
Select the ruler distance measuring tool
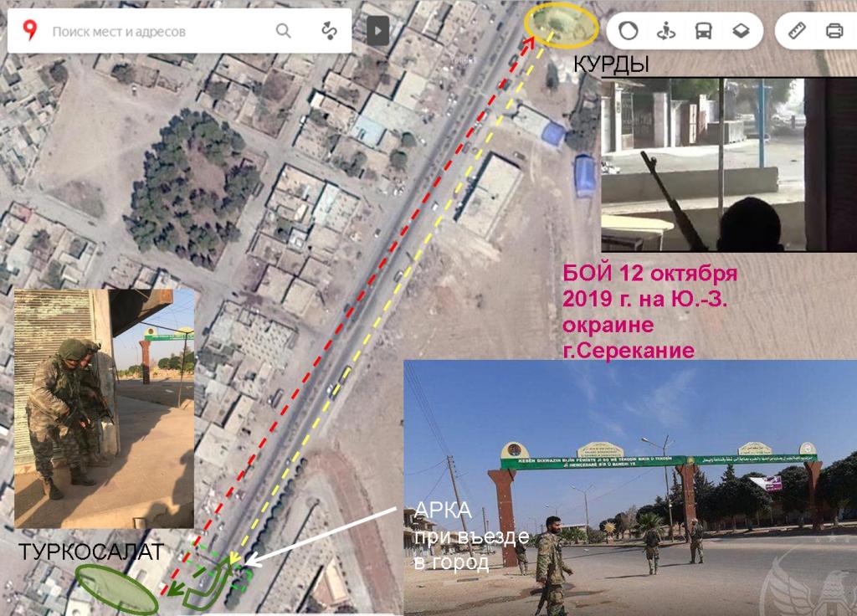(x=796, y=32)
